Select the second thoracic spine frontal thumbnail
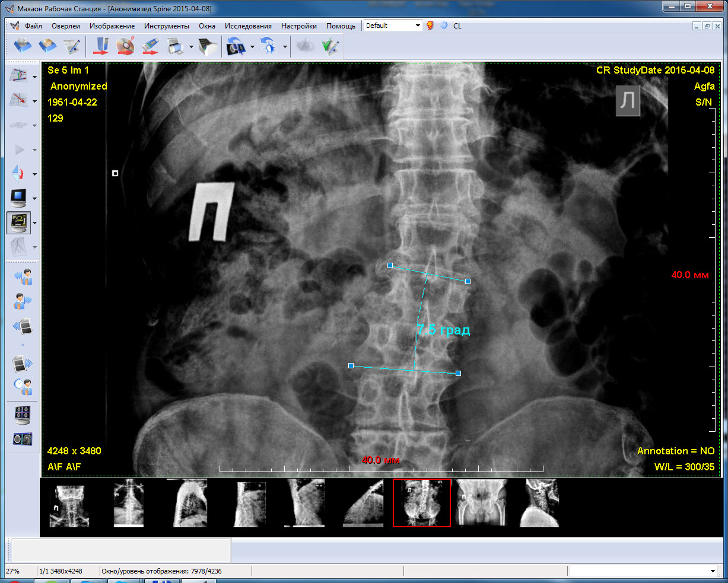728x583 pixels. 129,503
